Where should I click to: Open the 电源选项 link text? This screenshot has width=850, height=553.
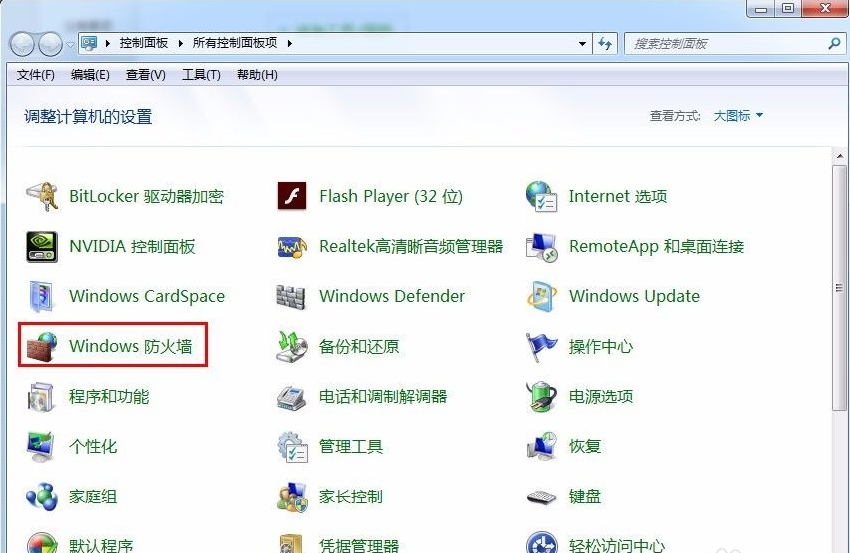click(601, 396)
